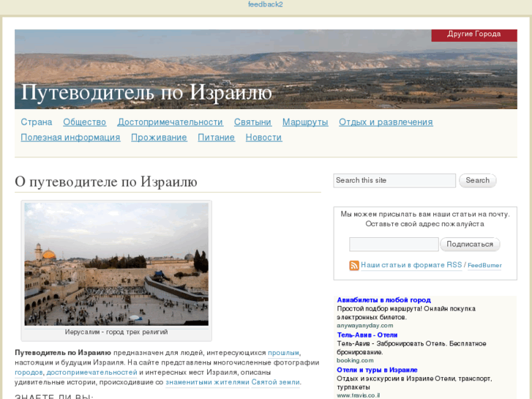The image size is (532, 399).
Task: Click the Search button
Action: (x=477, y=181)
